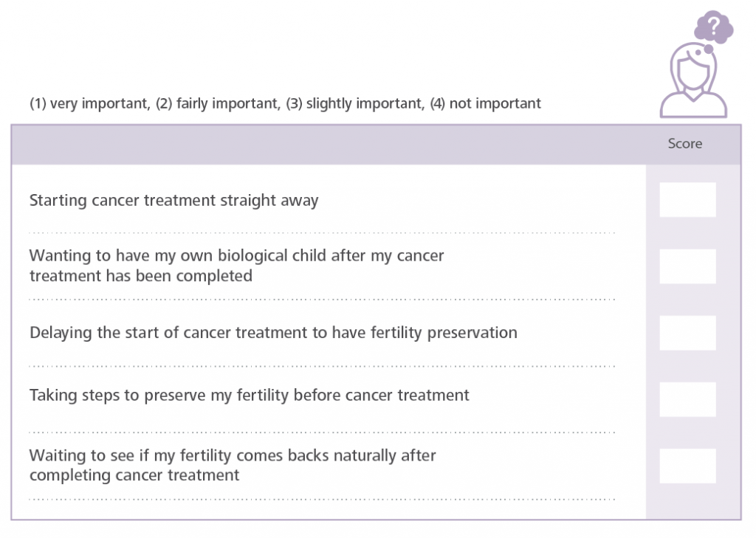The height and width of the screenshot is (538, 756).
Task: Select "Taking steps to preserve my fertility" statement
Action: (x=250, y=396)
